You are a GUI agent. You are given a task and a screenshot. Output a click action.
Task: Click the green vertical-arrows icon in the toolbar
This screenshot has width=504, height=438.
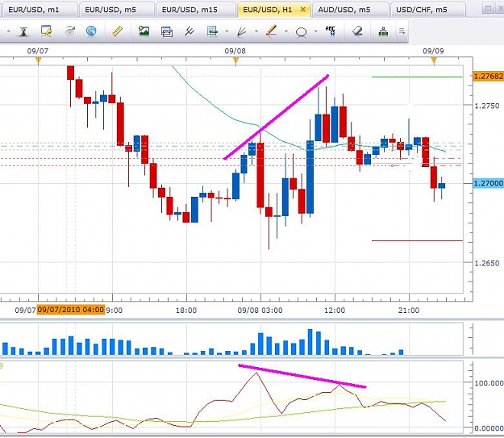(x=23, y=31)
